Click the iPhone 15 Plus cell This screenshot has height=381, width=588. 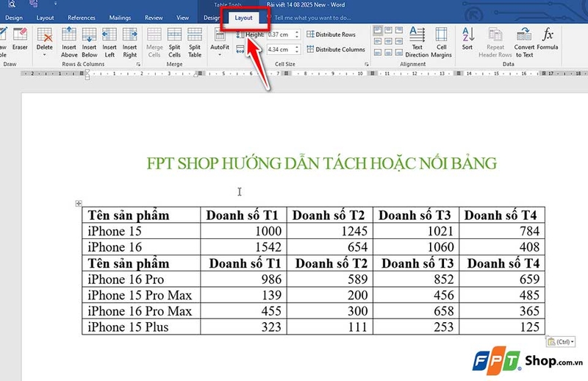(141, 327)
